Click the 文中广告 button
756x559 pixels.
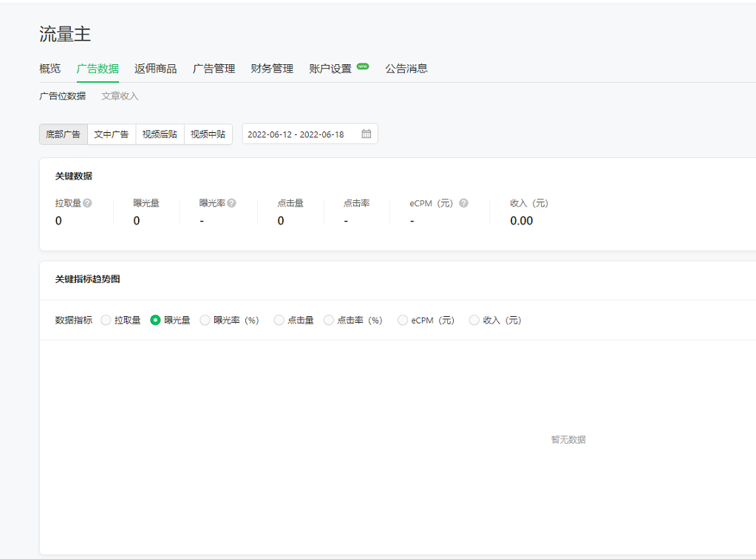click(112, 134)
